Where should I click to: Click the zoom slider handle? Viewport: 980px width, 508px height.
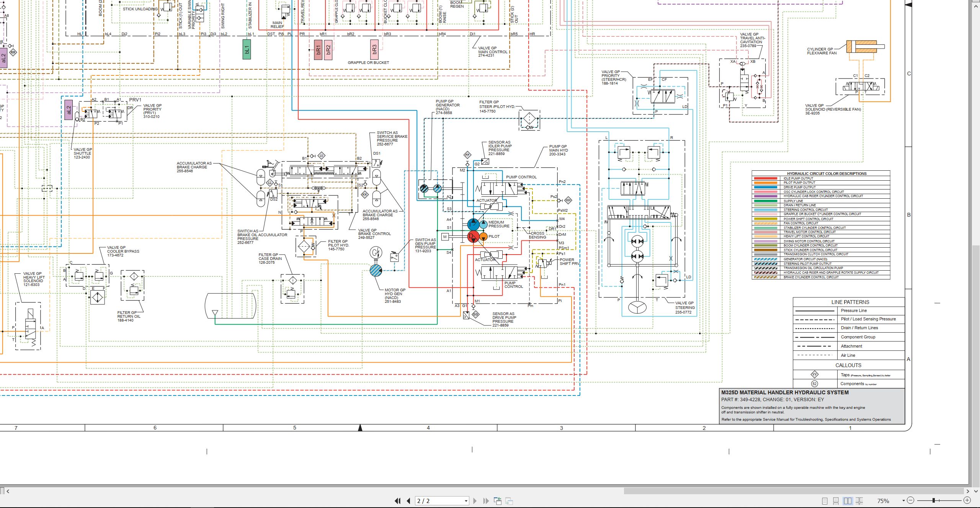934,500
